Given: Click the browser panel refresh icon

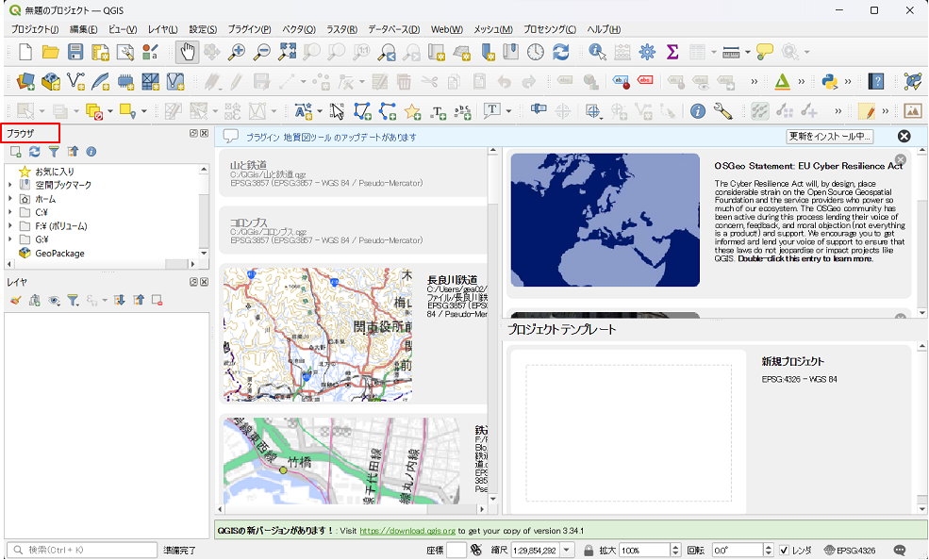Looking at the screenshot, I should pos(34,151).
